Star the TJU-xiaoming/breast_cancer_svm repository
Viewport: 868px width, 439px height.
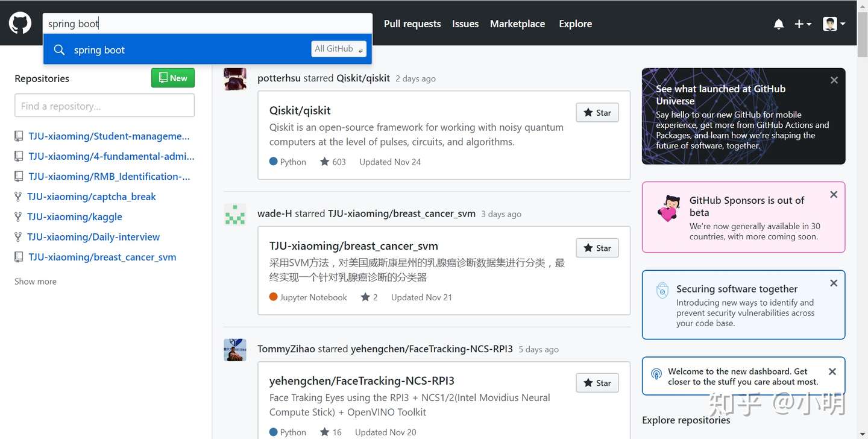click(x=597, y=248)
